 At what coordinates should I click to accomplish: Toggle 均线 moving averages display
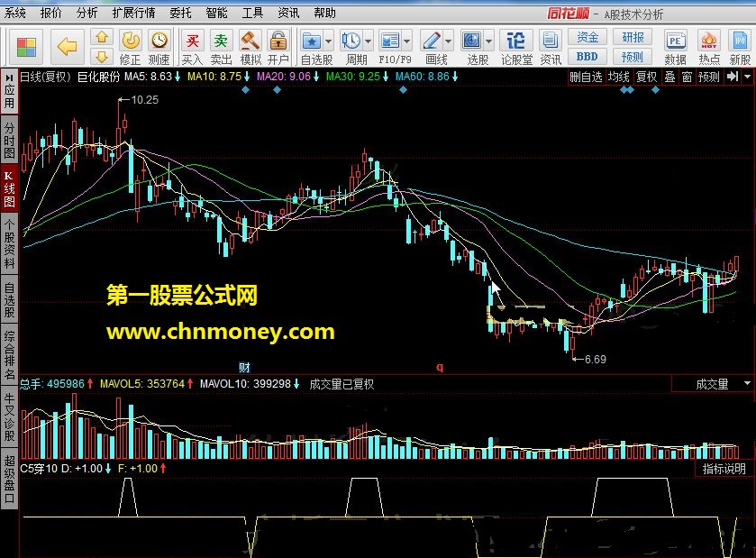619,77
